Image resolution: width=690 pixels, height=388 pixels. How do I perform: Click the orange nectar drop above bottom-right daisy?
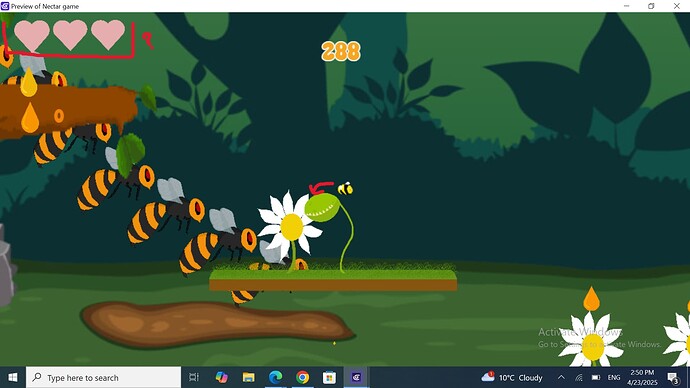(591, 299)
